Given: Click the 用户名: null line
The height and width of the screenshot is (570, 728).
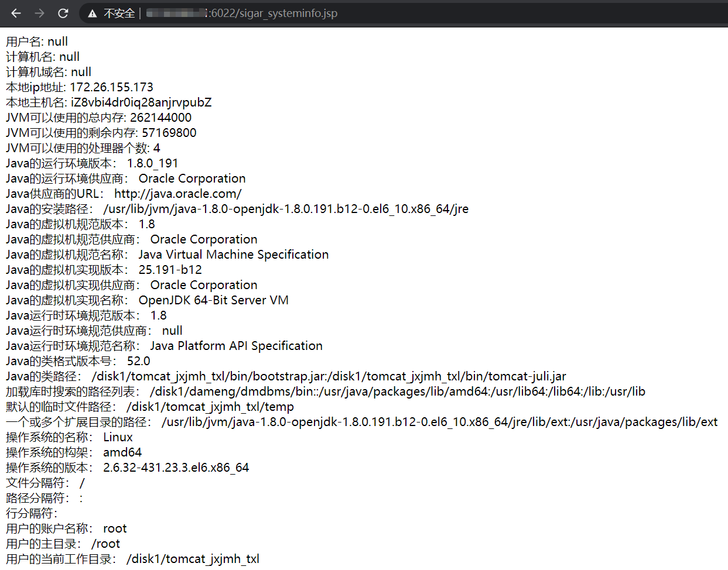Looking at the screenshot, I should 37,42.
